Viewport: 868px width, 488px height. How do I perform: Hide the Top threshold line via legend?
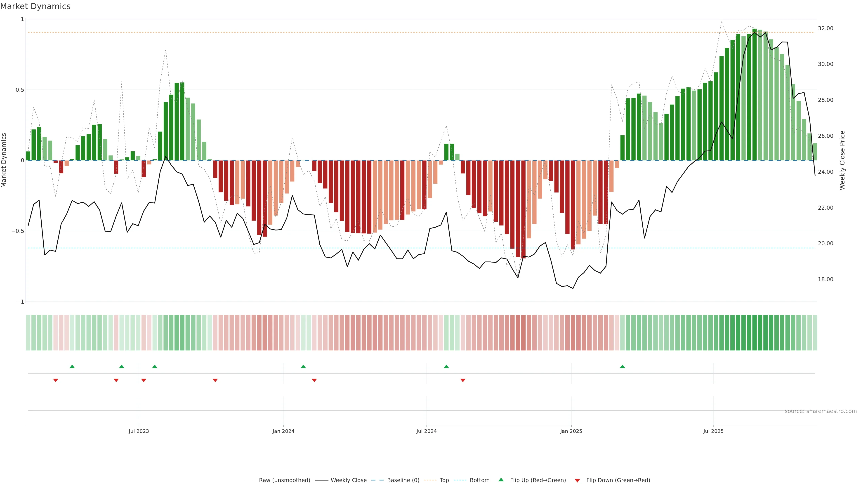point(444,480)
